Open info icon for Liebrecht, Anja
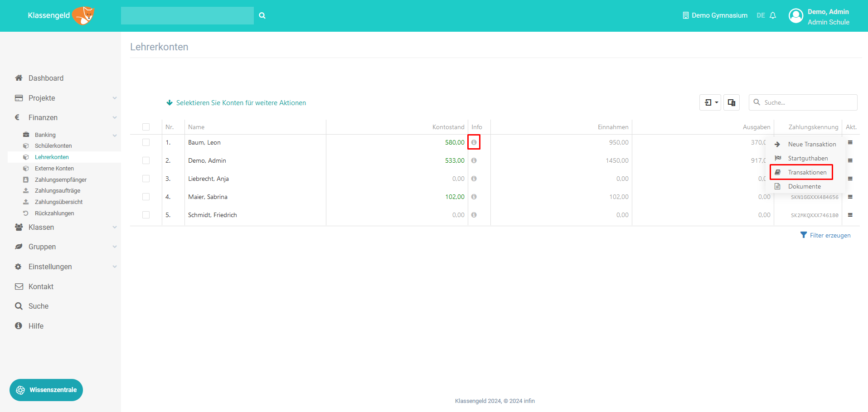This screenshot has height=412, width=868. point(474,179)
